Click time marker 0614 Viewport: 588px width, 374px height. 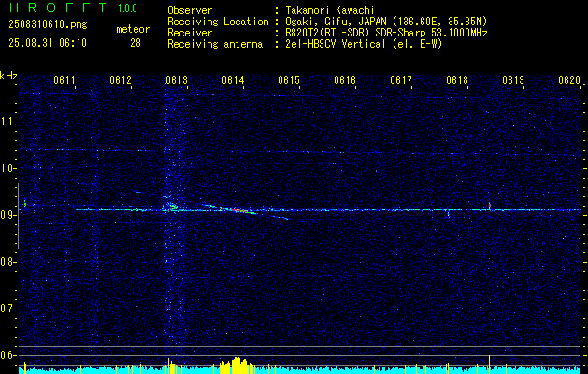[x=233, y=79]
